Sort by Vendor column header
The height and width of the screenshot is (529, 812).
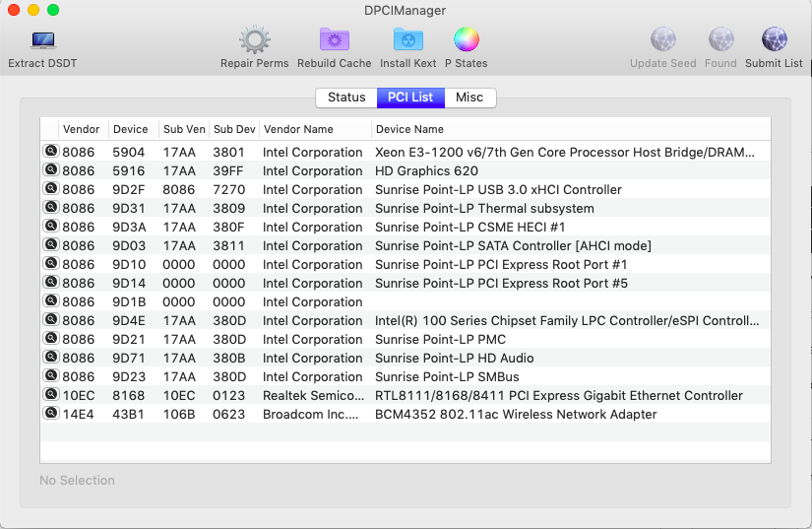pyautogui.click(x=81, y=129)
